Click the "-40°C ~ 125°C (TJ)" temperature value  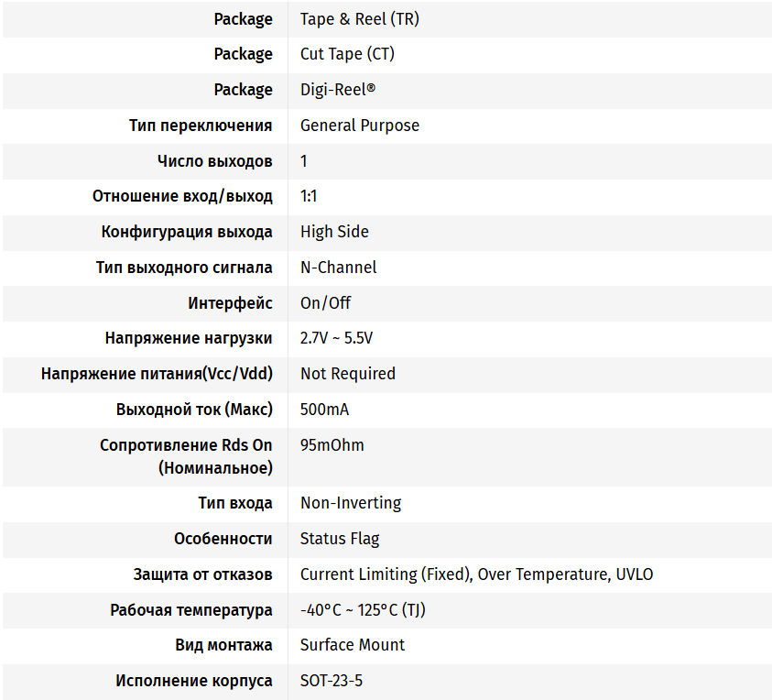point(363,610)
